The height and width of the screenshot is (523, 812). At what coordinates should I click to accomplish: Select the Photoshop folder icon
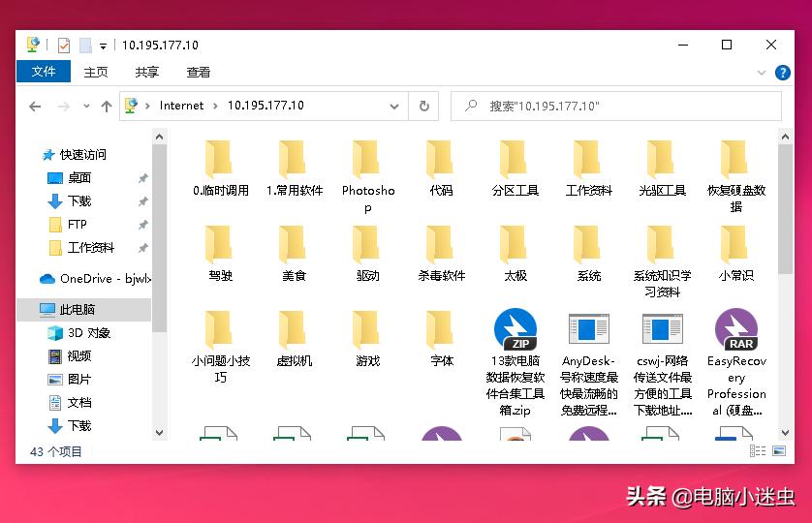367,160
